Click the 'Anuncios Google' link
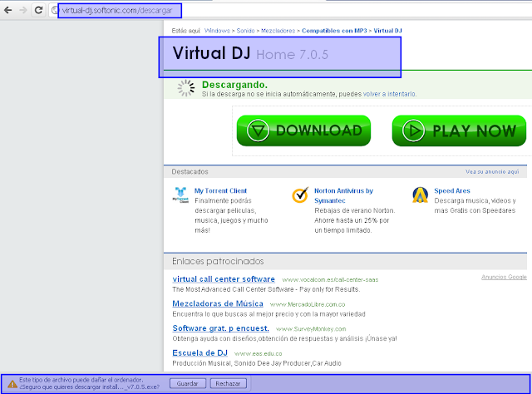Viewport: 532px width, 394px height. 504,278
